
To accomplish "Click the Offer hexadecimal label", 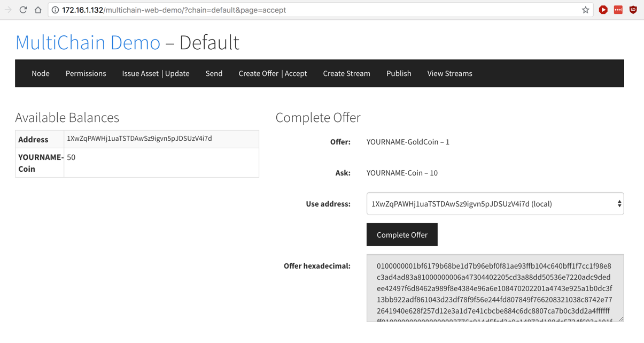I will [317, 266].
